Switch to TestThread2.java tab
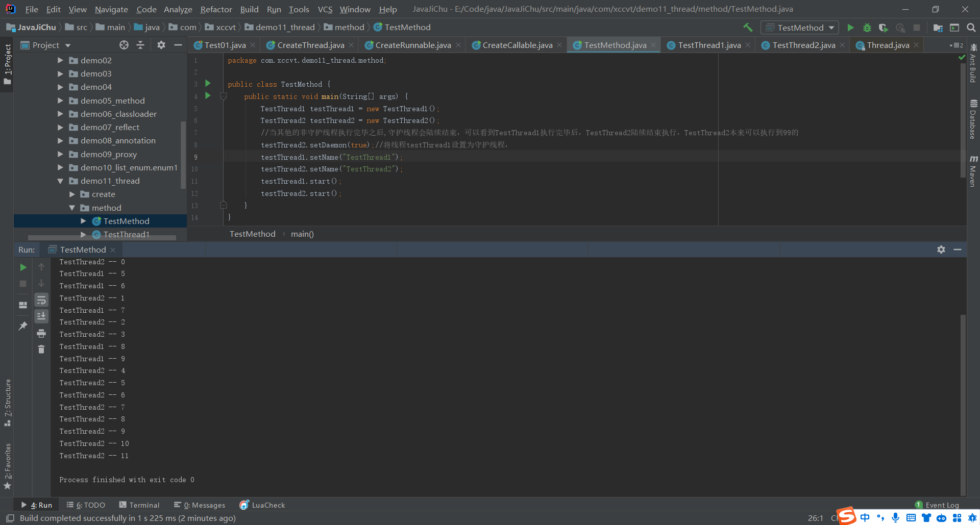 (x=803, y=45)
